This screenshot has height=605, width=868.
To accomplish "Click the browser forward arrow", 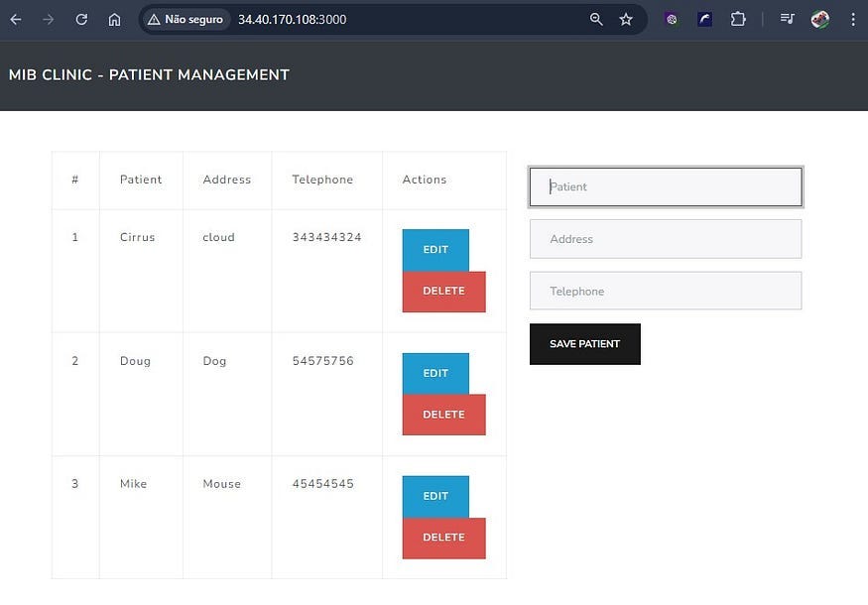I will pyautogui.click(x=49, y=20).
